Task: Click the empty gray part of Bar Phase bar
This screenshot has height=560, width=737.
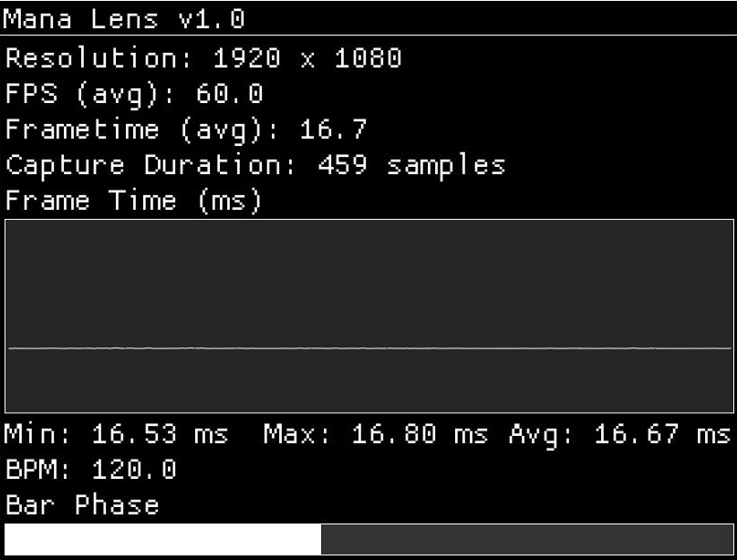Action: pos(527,539)
